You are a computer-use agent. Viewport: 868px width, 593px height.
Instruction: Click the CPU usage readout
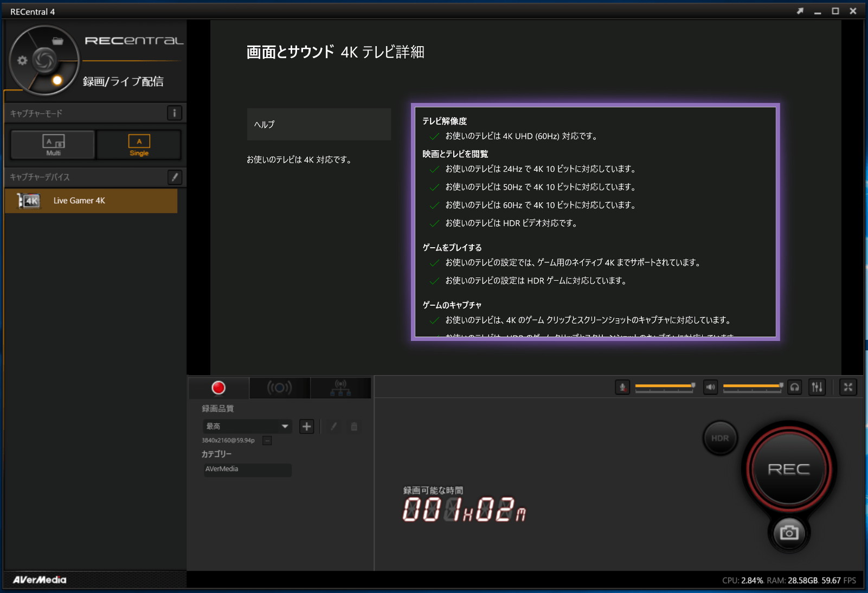pyautogui.click(x=743, y=580)
